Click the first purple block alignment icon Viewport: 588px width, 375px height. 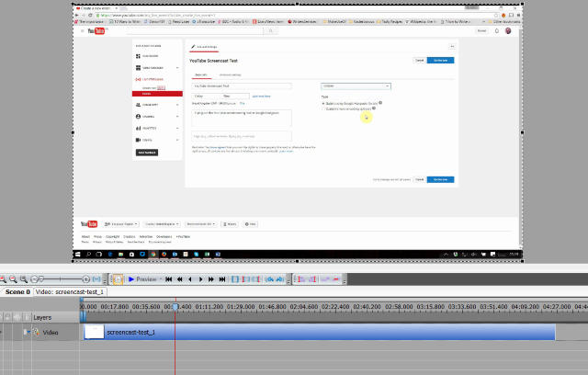[x=301, y=279]
